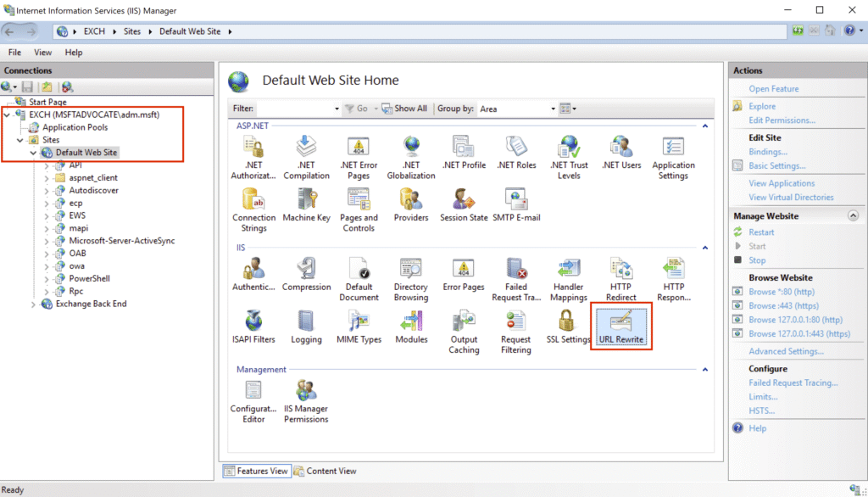Open the Authentication feature icon
Screen dimensions: 868x497
(253, 274)
